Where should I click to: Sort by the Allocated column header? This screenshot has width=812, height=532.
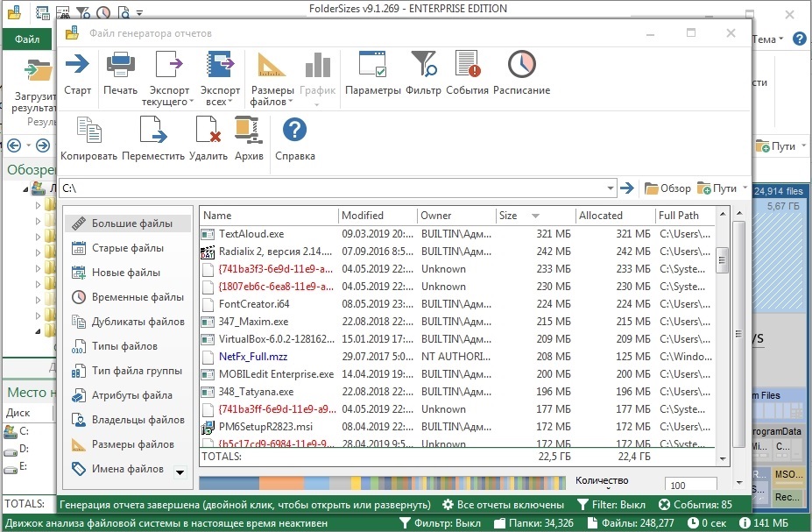(615, 216)
